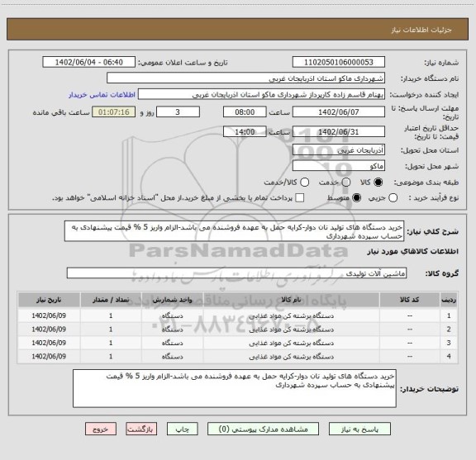476x460 pixels.
Task: Click row 1 date cell 1402/06/09
Action: pyautogui.click(x=49, y=315)
